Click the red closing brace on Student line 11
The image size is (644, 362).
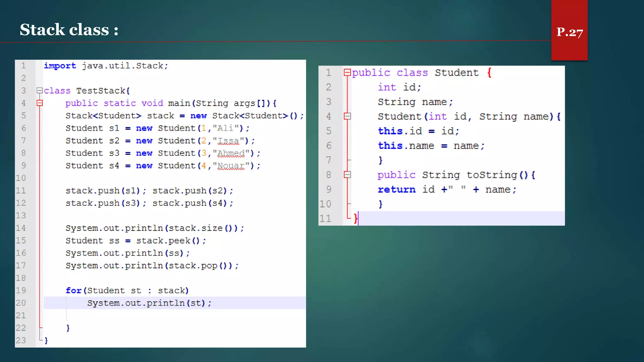click(x=356, y=218)
